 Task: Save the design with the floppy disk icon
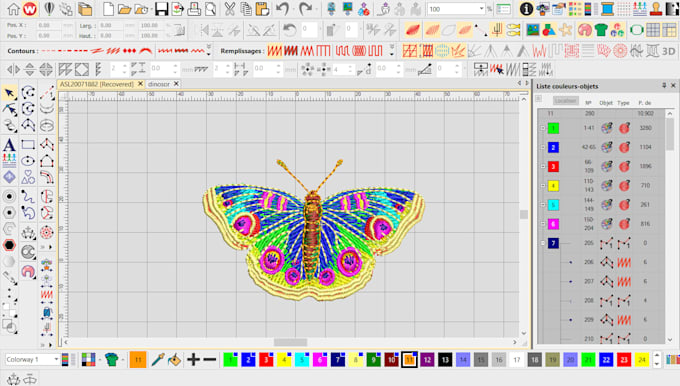click(x=161, y=9)
